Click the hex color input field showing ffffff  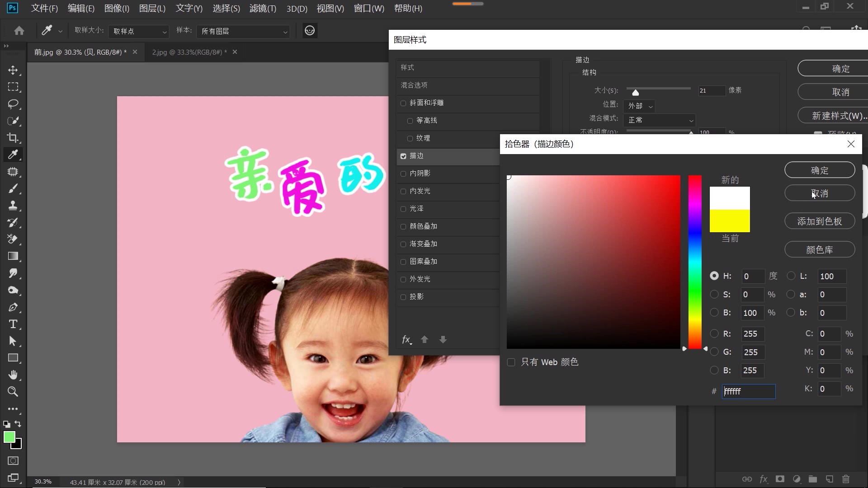(x=748, y=391)
